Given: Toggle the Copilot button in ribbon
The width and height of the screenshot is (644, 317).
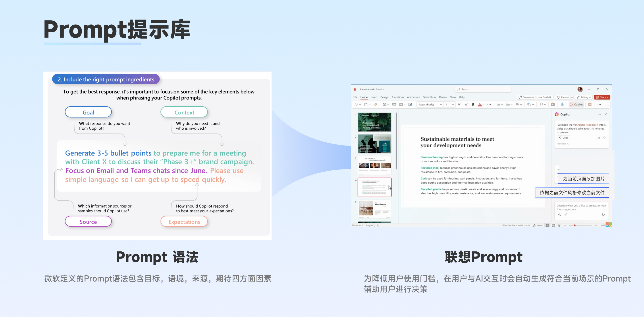Looking at the screenshot, I should [576, 104].
